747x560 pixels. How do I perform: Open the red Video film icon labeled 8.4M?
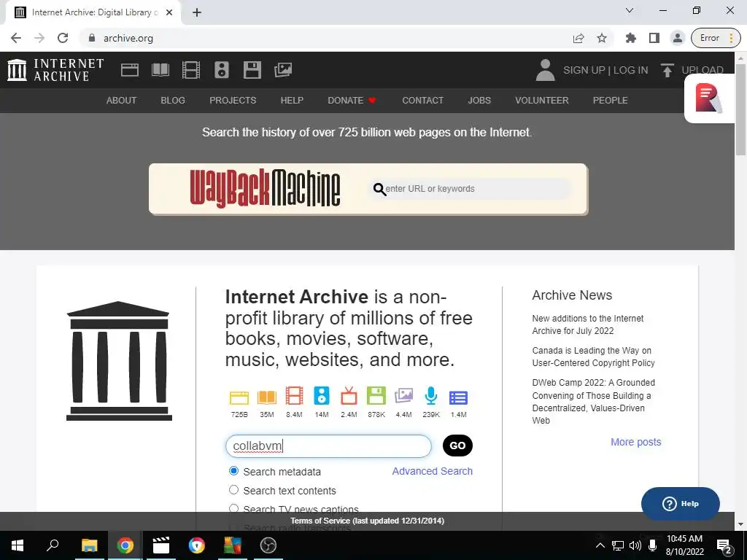pos(294,396)
